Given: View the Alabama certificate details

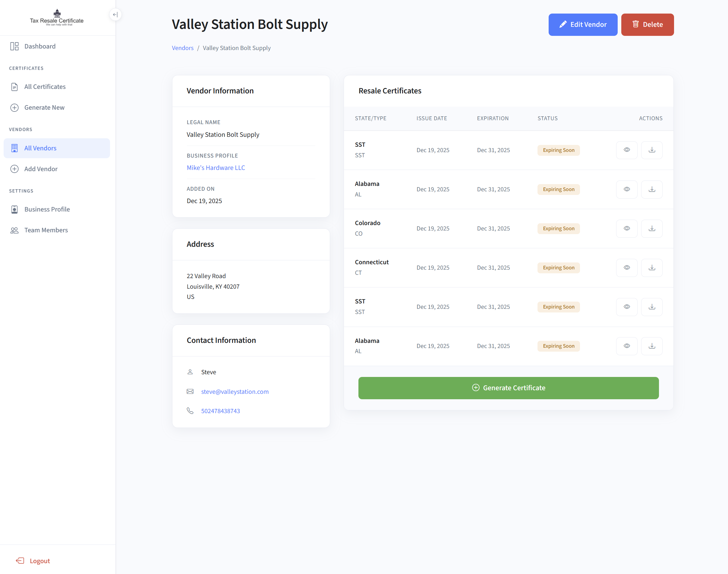Looking at the screenshot, I should [626, 189].
